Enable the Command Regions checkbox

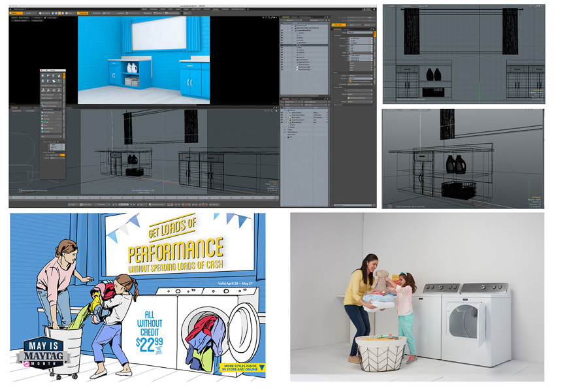click(x=350, y=81)
